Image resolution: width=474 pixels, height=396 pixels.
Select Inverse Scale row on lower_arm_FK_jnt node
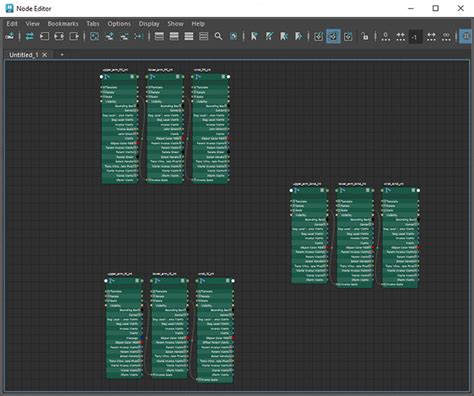(165, 180)
